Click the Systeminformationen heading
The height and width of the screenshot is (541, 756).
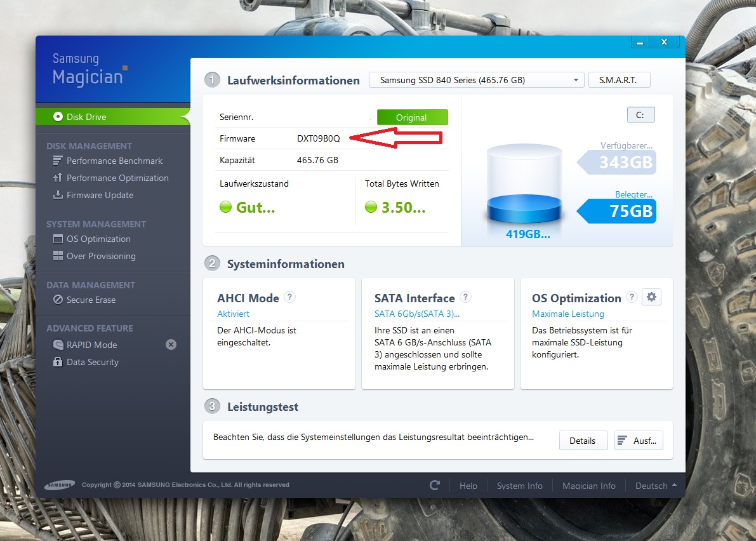tap(286, 264)
